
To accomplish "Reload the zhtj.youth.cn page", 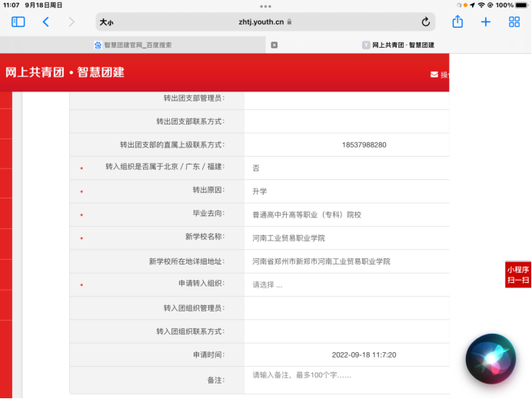I will [426, 22].
